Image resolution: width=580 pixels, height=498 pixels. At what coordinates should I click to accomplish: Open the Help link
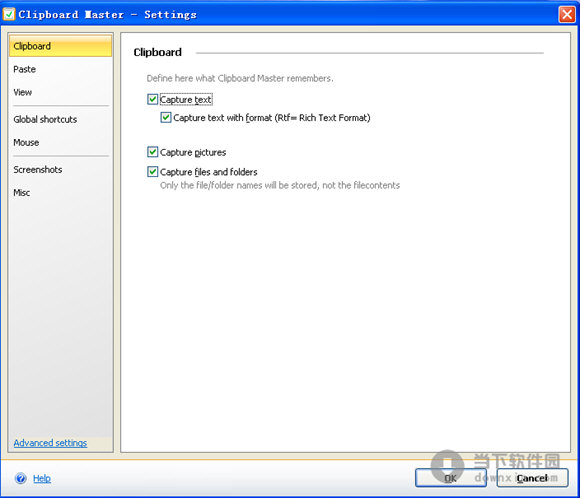point(42,478)
